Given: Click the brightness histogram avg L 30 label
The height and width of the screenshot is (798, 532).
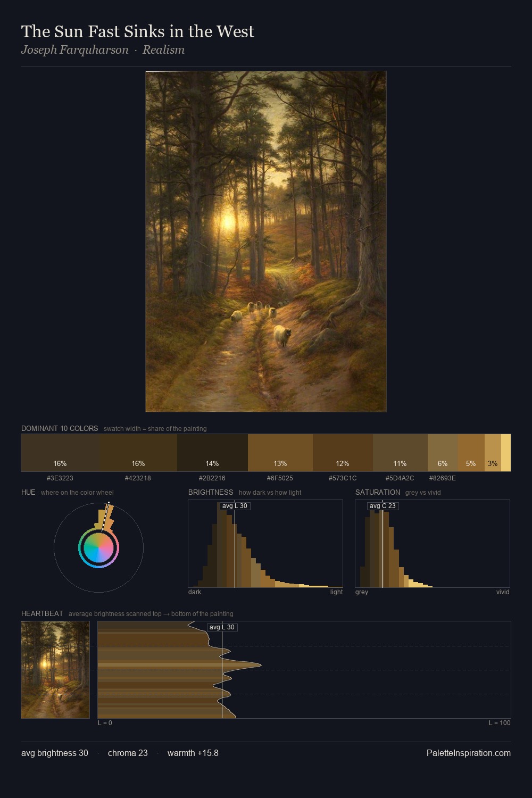Looking at the screenshot, I should click(x=235, y=506).
